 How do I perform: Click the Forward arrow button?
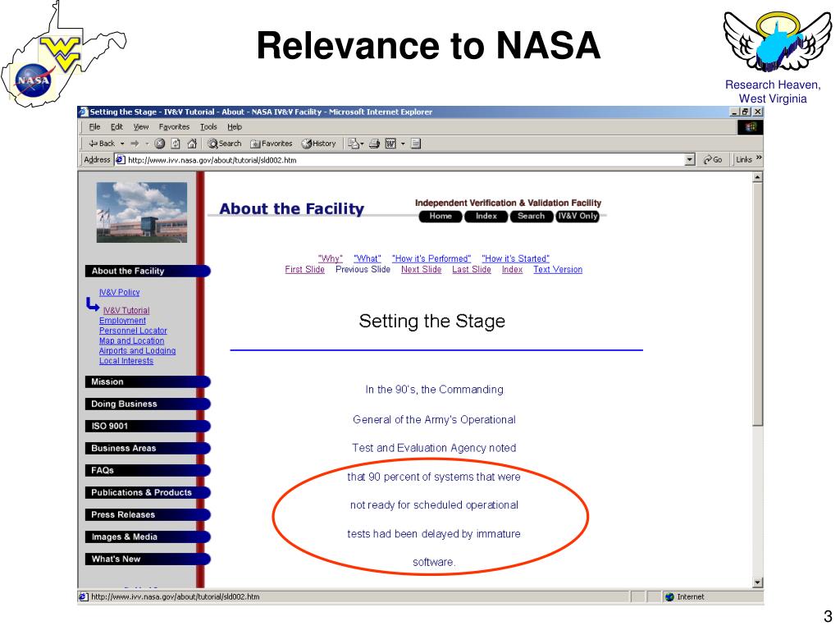[135, 144]
